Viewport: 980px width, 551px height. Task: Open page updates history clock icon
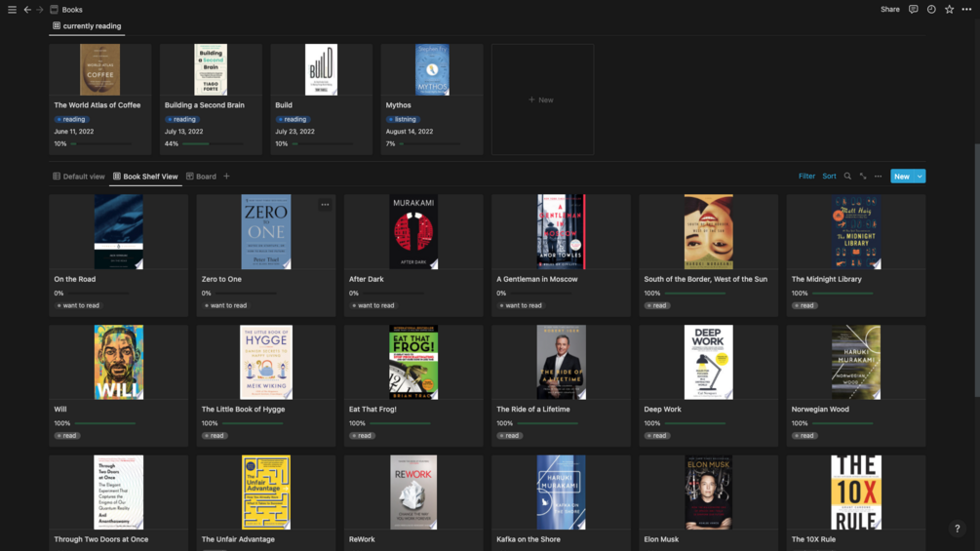tap(931, 10)
